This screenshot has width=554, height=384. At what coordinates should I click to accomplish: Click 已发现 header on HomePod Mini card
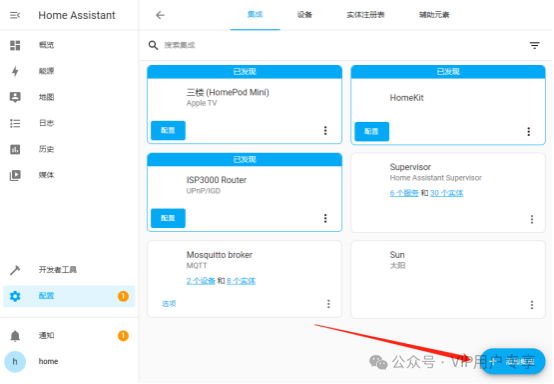(x=244, y=72)
